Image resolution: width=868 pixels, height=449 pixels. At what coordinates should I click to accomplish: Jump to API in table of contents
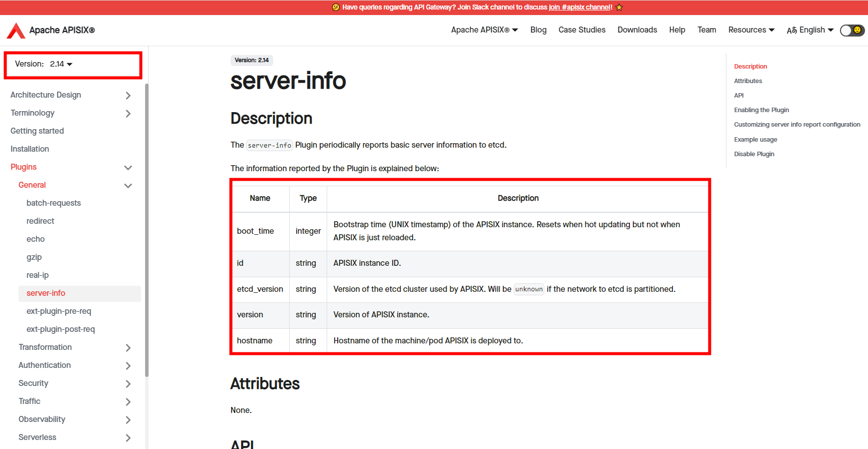point(739,95)
